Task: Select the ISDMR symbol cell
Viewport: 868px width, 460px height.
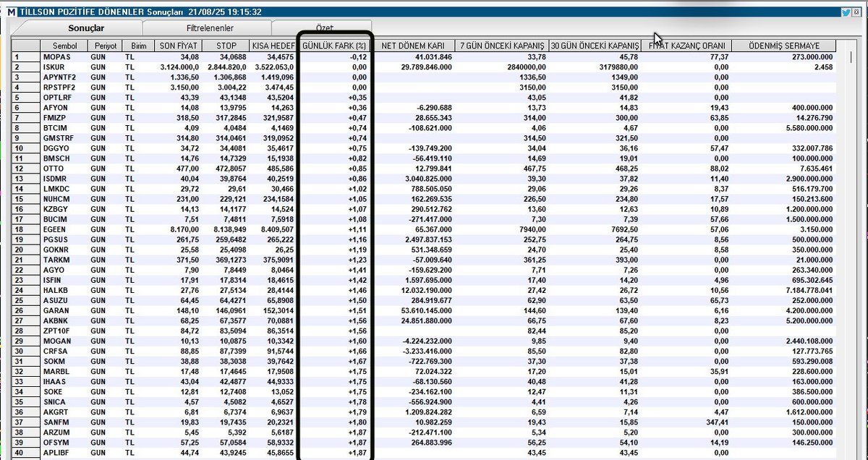Action: click(x=54, y=178)
